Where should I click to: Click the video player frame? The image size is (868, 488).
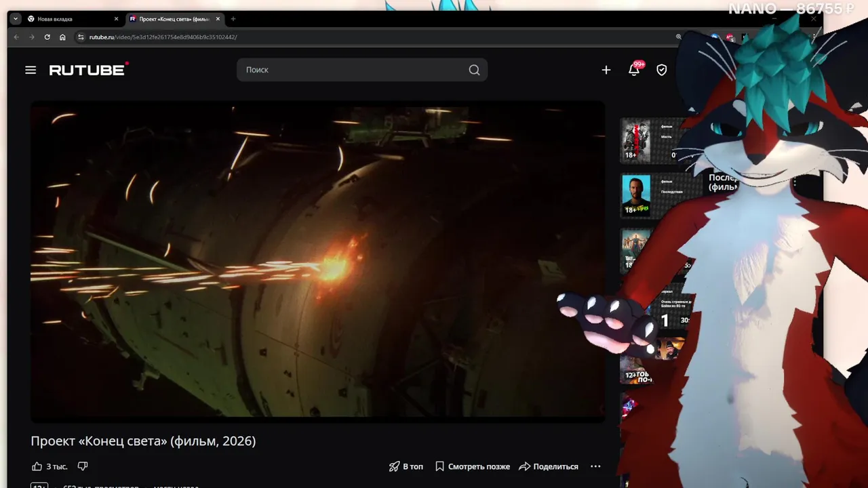point(317,262)
